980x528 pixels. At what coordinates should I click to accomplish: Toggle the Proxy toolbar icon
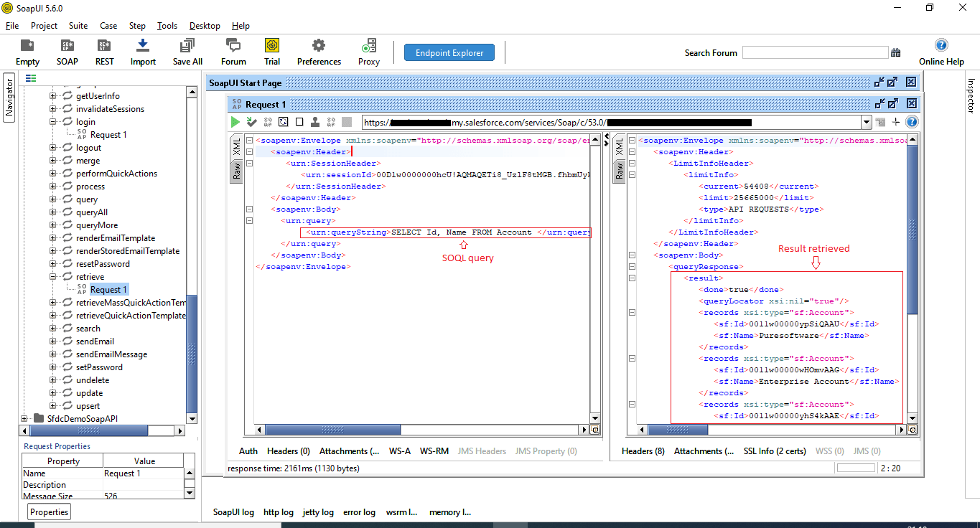point(369,46)
